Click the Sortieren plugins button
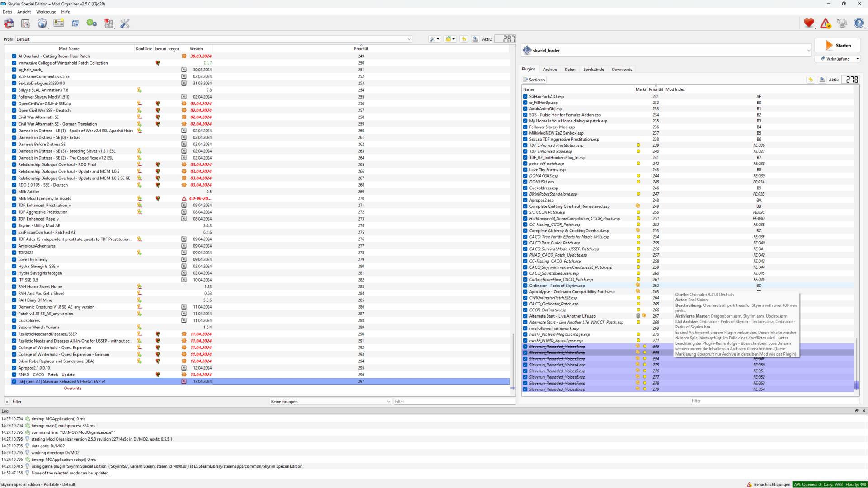The height and width of the screenshot is (488, 868). (x=534, y=80)
